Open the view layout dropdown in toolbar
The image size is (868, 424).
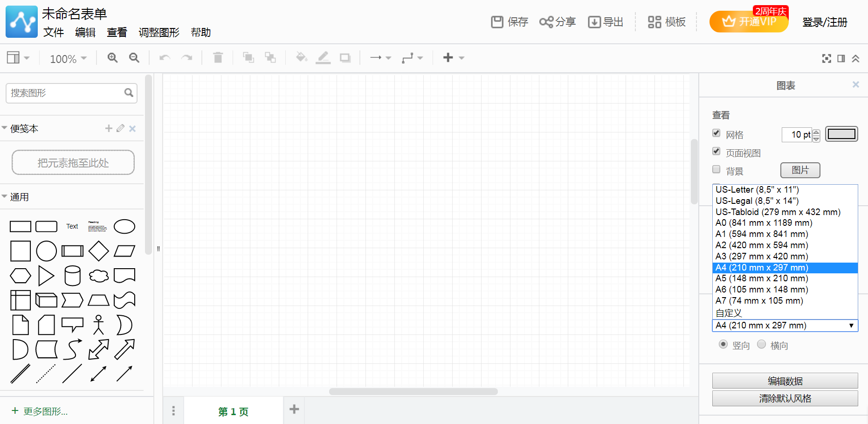(18, 58)
